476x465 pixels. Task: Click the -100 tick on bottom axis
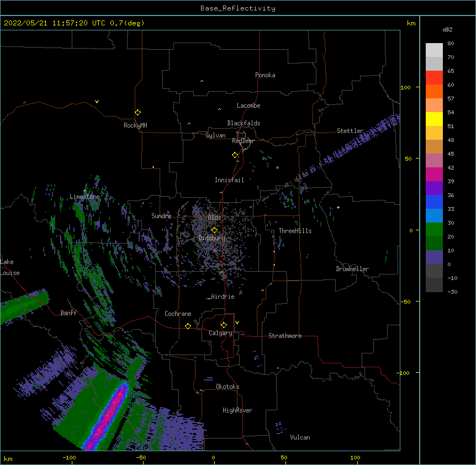pos(70,457)
